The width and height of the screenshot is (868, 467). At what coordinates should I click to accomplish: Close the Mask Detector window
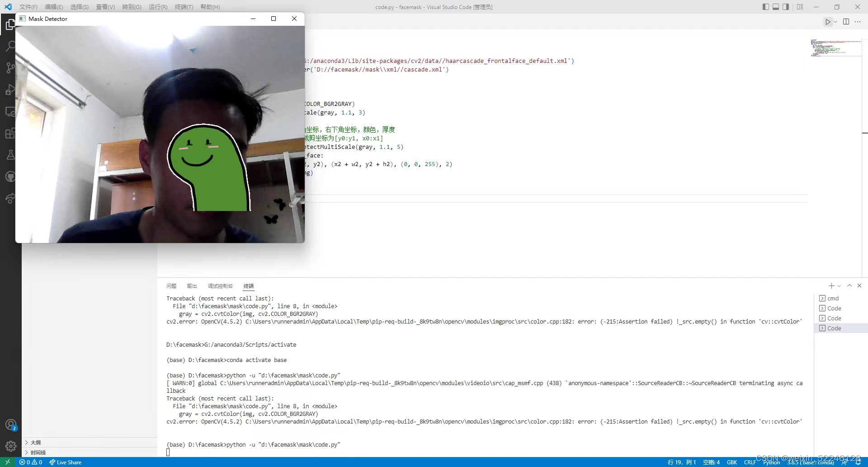pos(294,19)
